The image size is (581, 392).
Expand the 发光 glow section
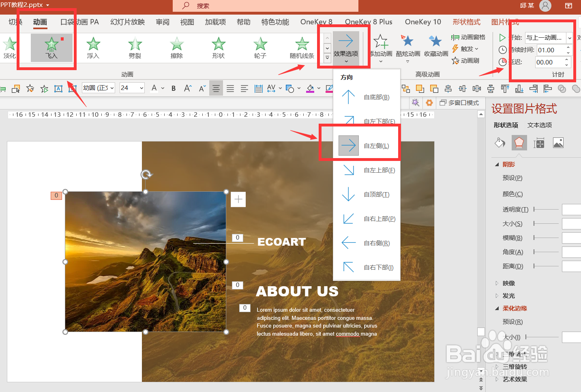(x=497, y=296)
